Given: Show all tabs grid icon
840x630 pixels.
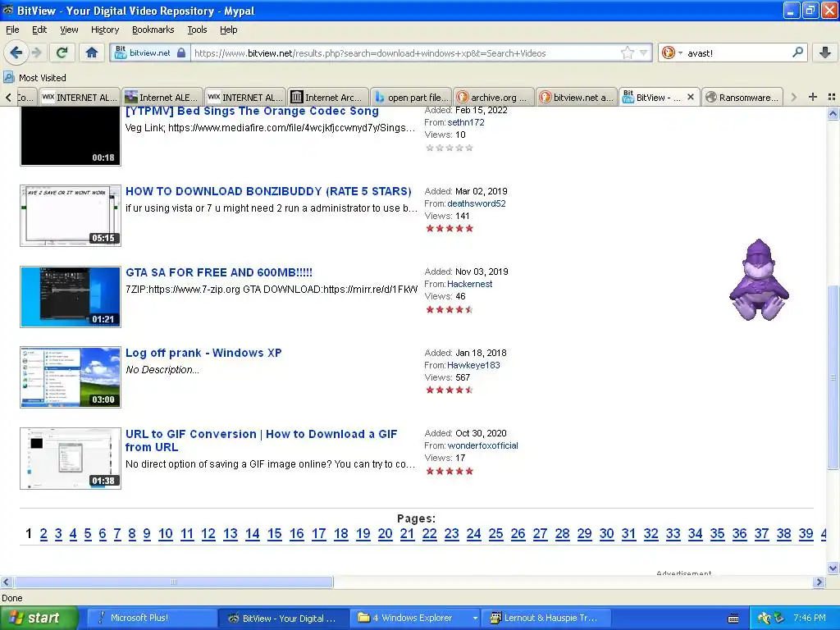Looking at the screenshot, I should coord(832,97).
